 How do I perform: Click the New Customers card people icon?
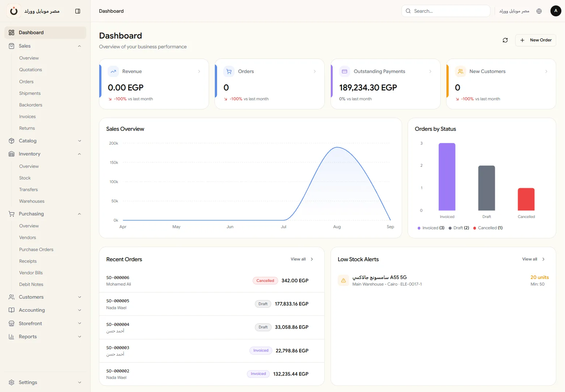[x=460, y=72]
